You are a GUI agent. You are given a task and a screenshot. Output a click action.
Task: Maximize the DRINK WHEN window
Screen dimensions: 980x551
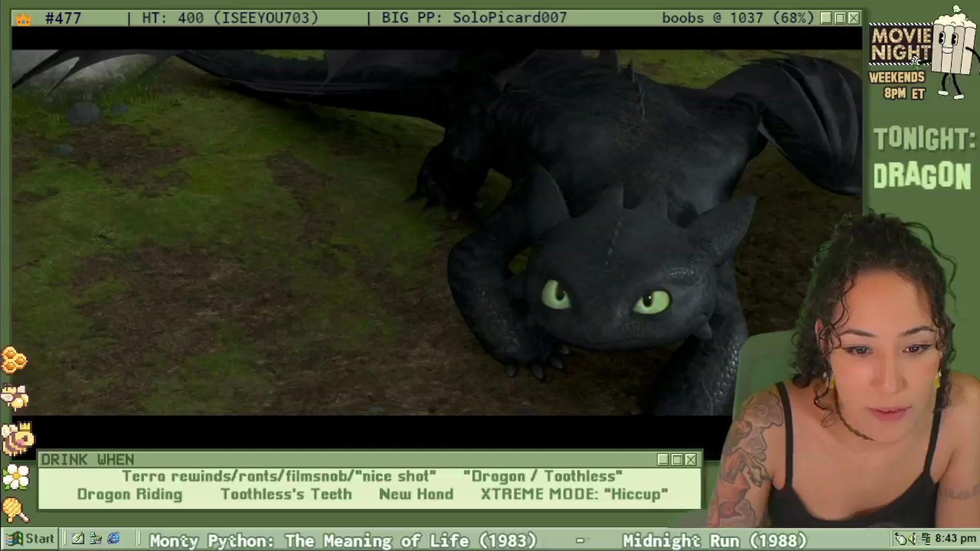[677, 460]
